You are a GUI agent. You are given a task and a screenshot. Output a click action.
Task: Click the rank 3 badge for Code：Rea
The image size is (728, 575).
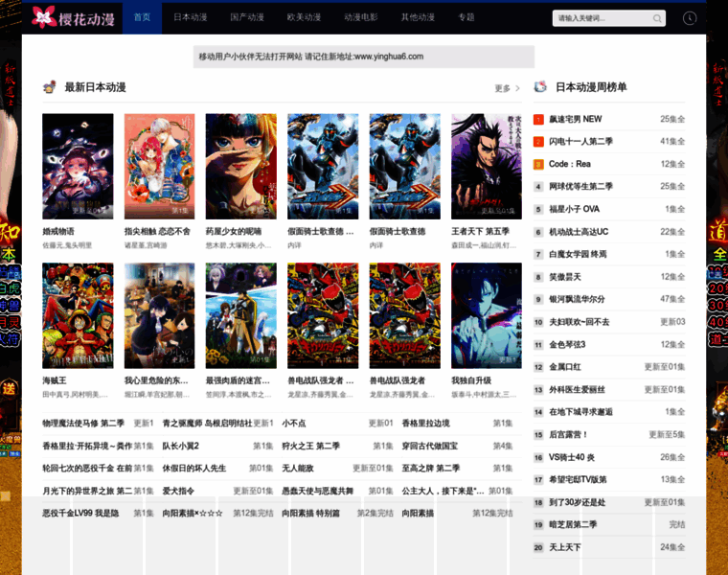click(538, 165)
